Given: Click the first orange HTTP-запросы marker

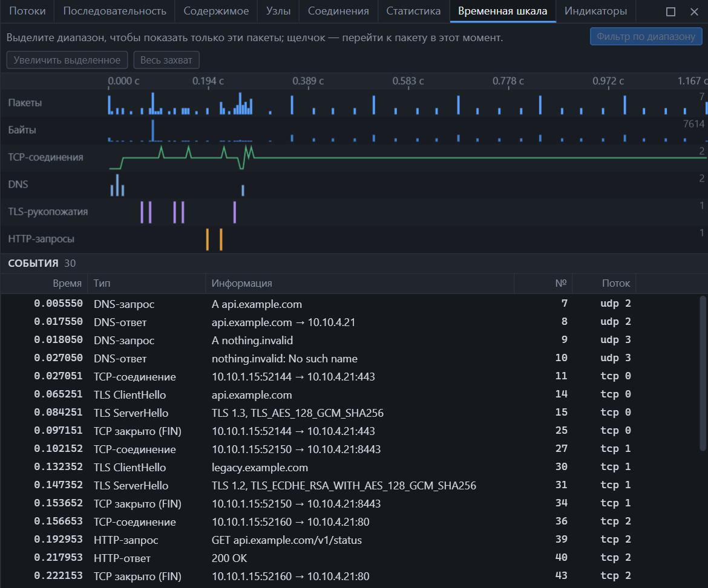Looking at the screenshot, I should point(207,239).
